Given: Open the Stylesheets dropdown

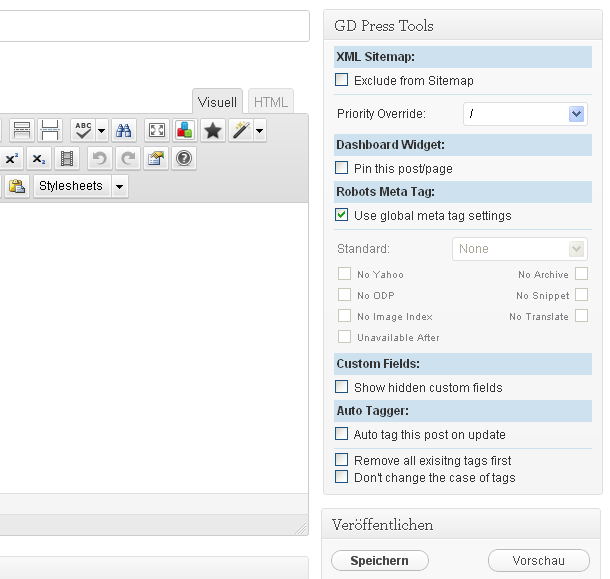Looking at the screenshot, I should [81, 186].
